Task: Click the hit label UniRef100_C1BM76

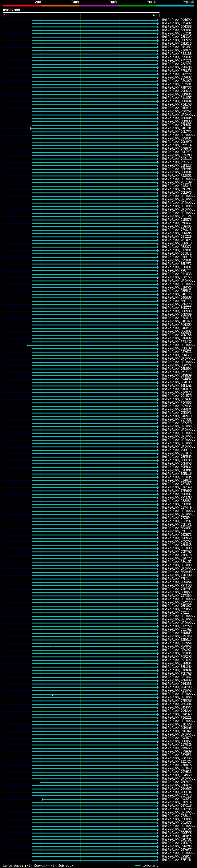Action: click(x=177, y=220)
